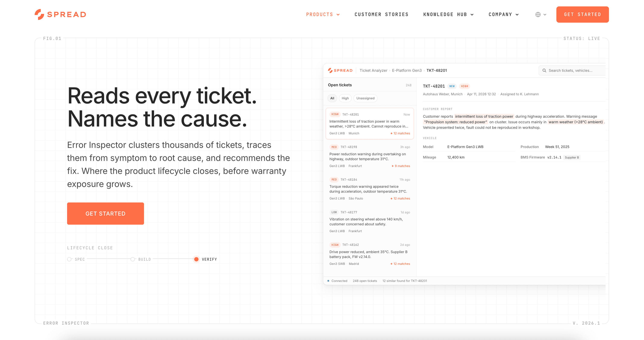
Task: Click 12 matches on the TKT-48184 card
Action: point(400,199)
